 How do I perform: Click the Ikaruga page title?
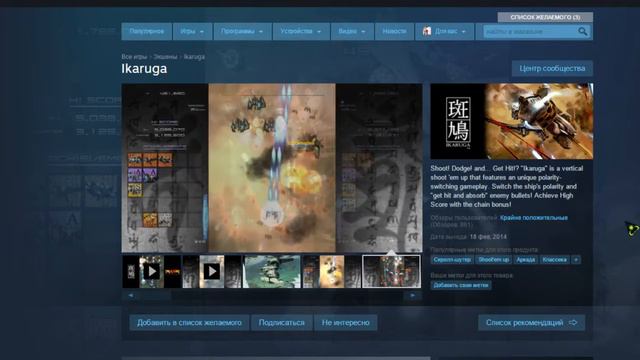(x=144, y=69)
